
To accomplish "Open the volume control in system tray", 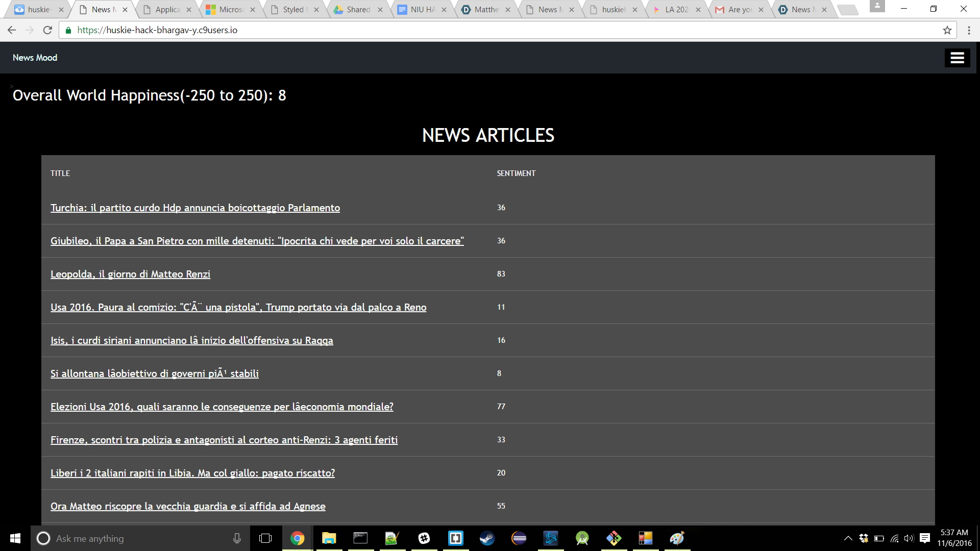I will (909, 538).
